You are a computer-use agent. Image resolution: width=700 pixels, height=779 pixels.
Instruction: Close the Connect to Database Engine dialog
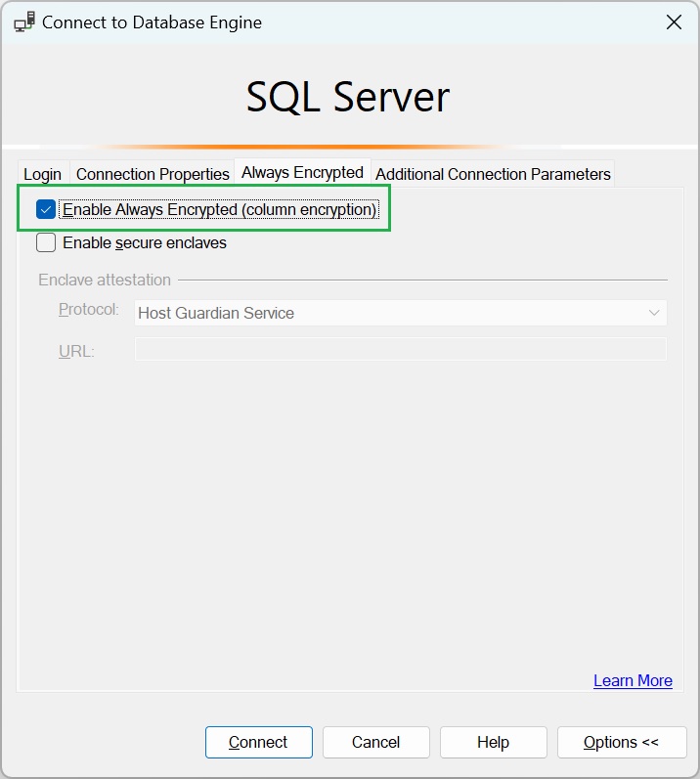pyautogui.click(x=674, y=22)
